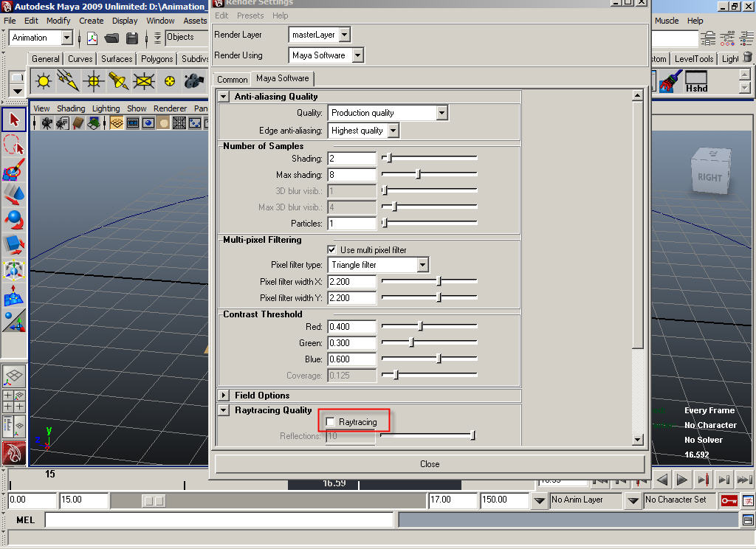Select the Universal Manipulator tool
The image size is (756, 549).
coord(14,270)
